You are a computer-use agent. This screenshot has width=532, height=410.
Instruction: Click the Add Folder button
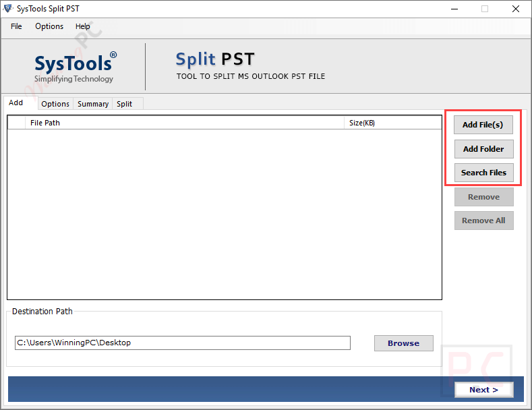coord(483,149)
